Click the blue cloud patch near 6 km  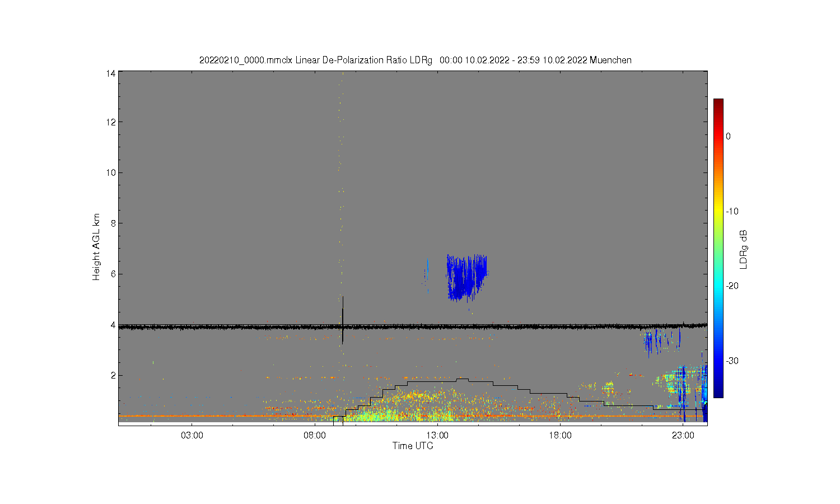(x=466, y=278)
